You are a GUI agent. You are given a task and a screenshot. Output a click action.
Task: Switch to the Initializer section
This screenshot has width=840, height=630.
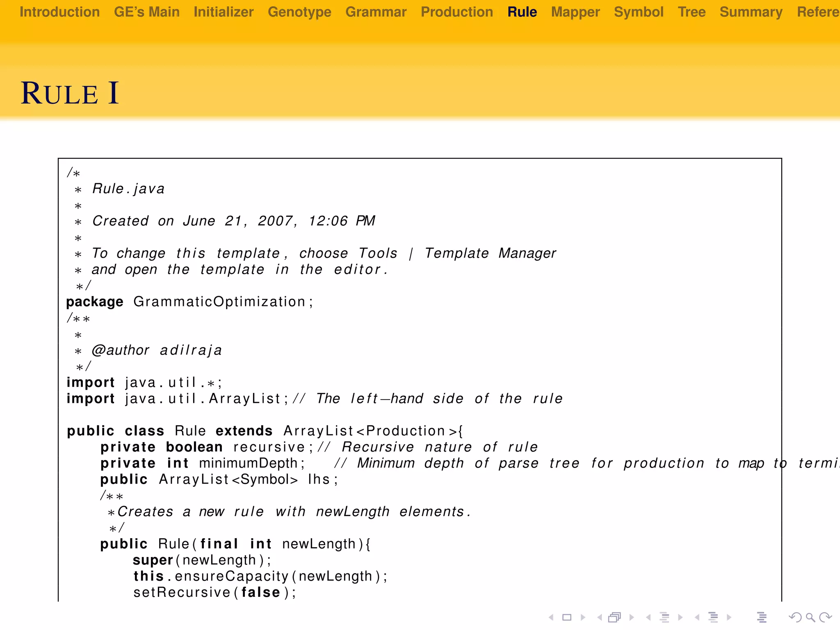pyautogui.click(x=224, y=12)
